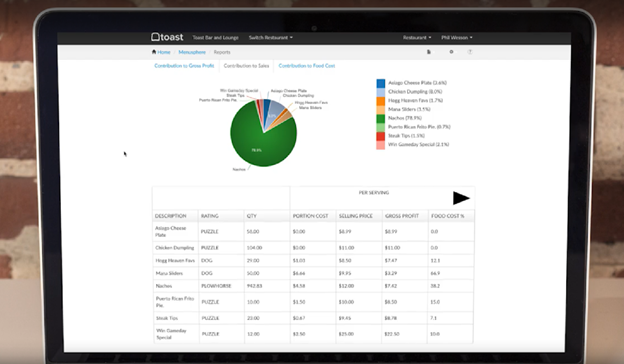Open the Restaurant dropdown menu
The image size is (624, 364).
pos(417,37)
